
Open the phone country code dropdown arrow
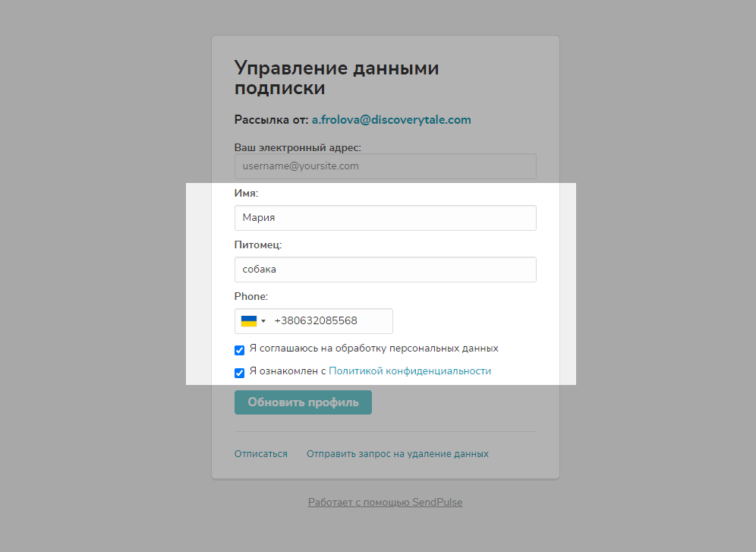point(263,321)
